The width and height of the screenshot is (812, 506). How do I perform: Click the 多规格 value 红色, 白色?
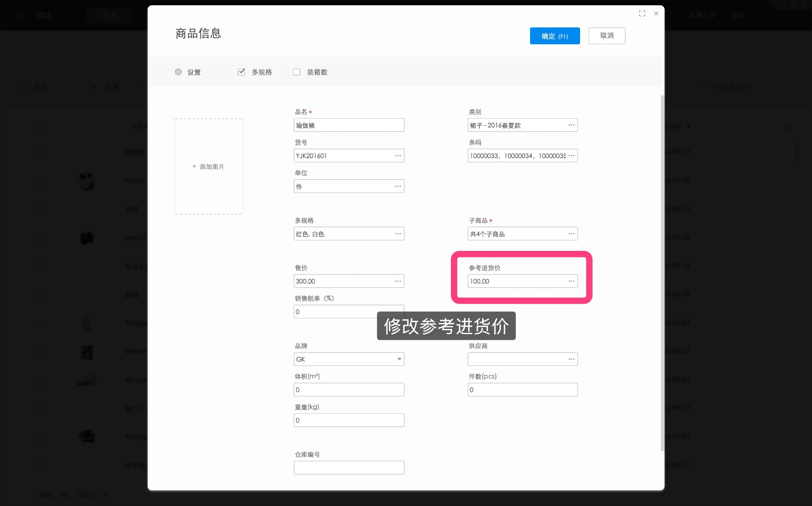(x=310, y=234)
